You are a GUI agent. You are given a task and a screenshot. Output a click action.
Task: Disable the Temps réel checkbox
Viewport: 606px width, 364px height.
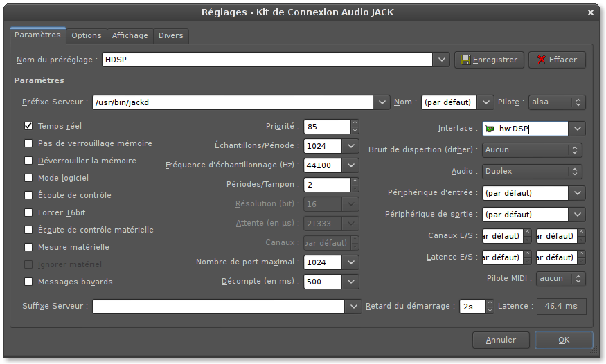coord(28,126)
